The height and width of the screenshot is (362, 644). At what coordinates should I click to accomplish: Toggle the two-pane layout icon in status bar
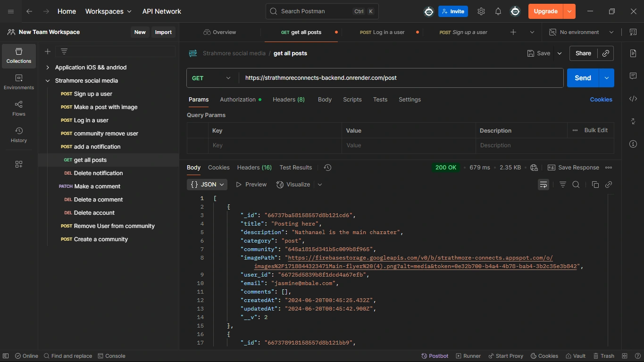[x=625, y=356]
